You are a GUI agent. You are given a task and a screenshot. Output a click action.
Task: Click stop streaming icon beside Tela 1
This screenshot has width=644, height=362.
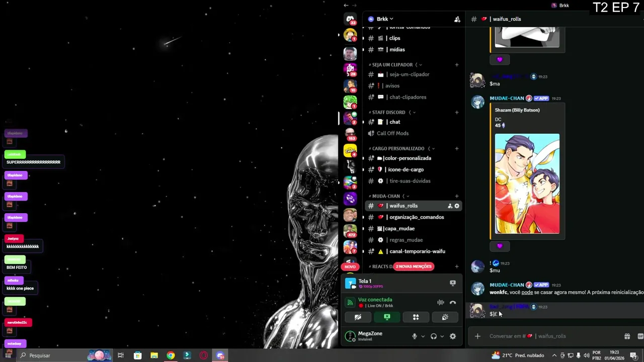[453, 283]
